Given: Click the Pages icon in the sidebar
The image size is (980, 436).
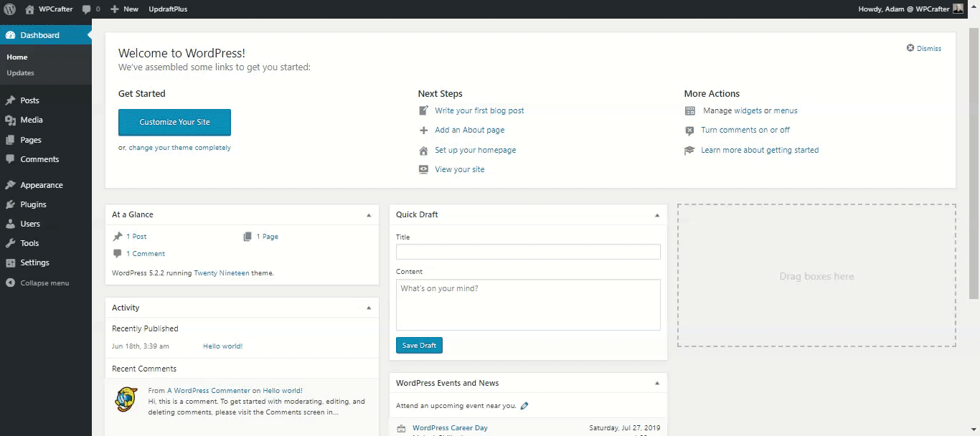Looking at the screenshot, I should pos(10,140).
